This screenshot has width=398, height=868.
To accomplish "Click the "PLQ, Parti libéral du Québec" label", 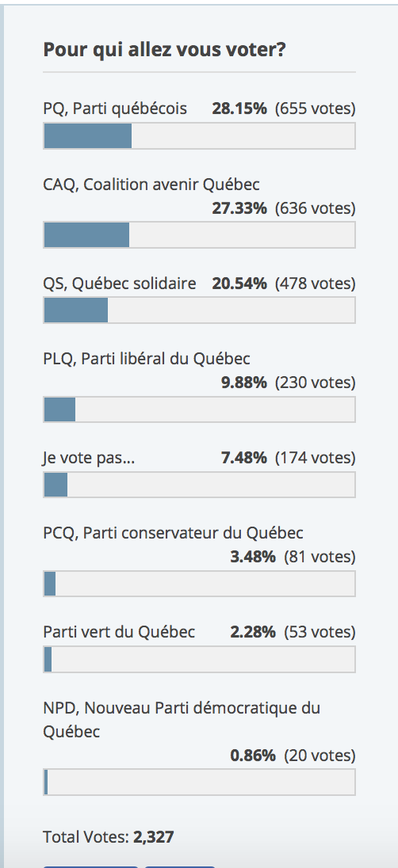I will 147,359.
